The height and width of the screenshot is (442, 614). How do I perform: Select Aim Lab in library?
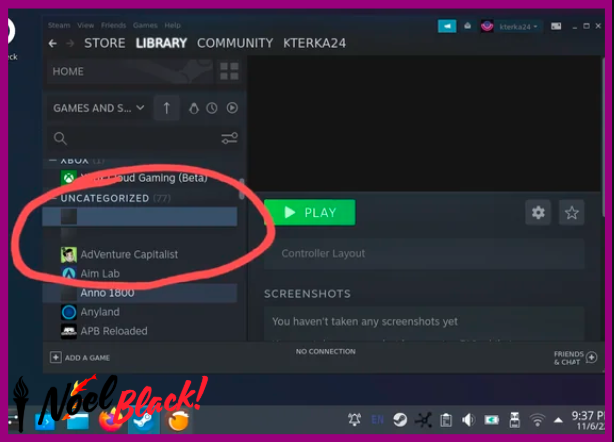pos(140,274)
